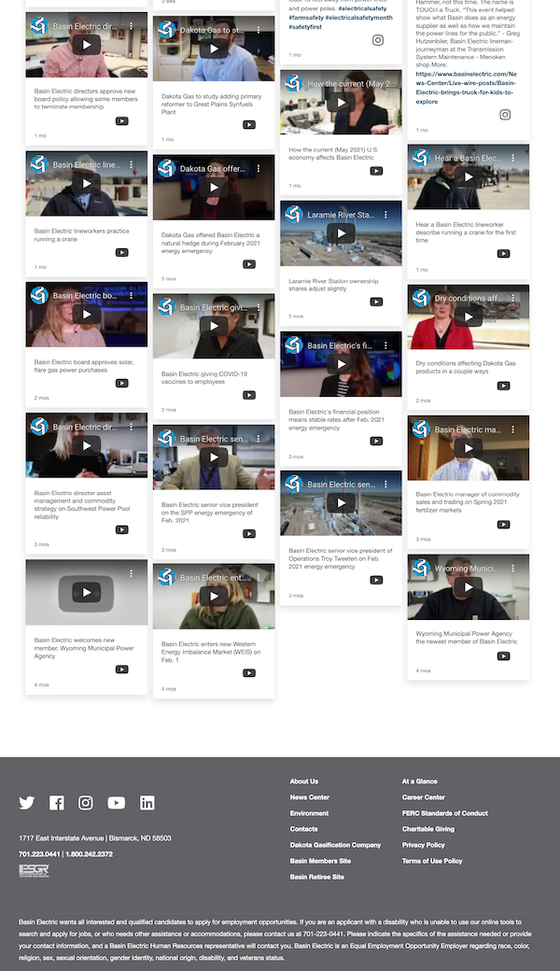
Task: Play the Wyoming Municipal Power Agency video
Action: point(468,587)
